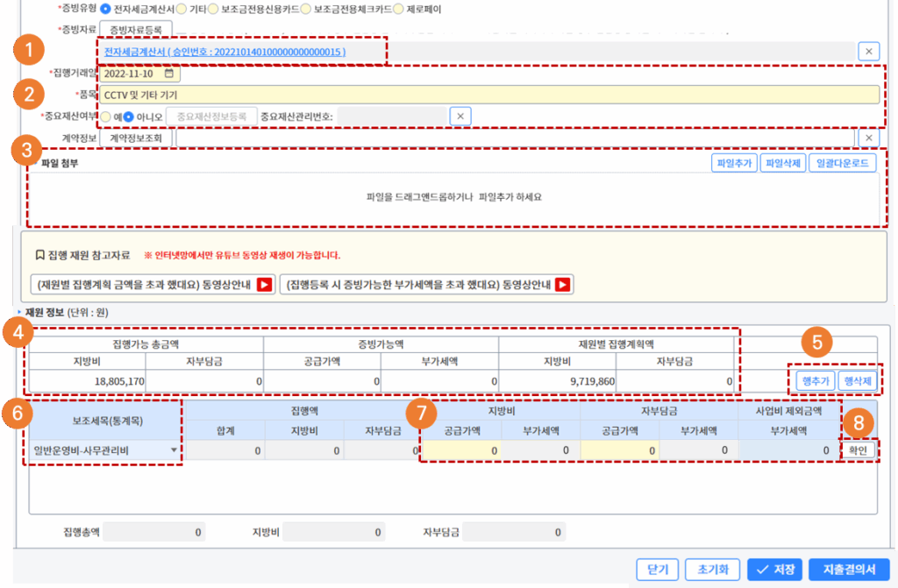Image resolution: width=898 pixels, height=588 pixels.
Task: Click 닫기 button
Action: pos(658,570)
